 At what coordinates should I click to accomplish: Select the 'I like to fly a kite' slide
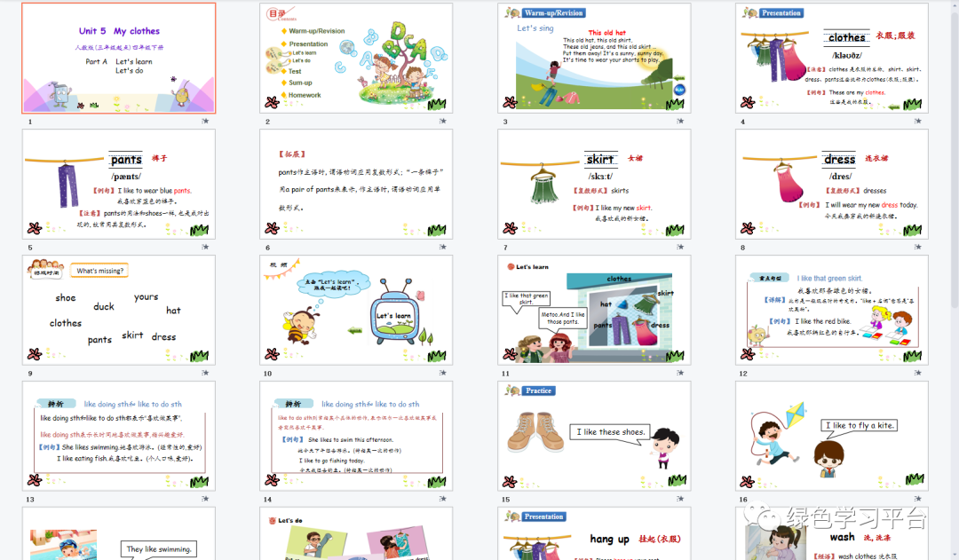coord(832,436)
